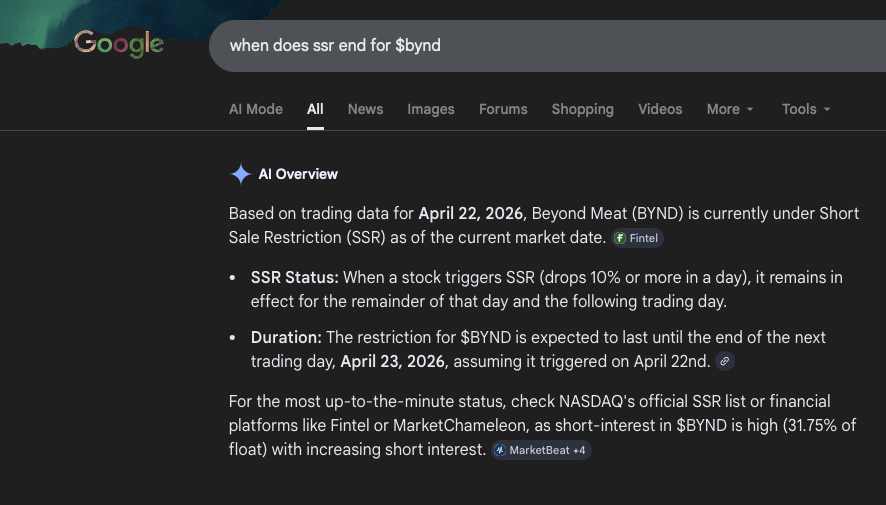The width and height of the screenshot is (886, 505).
Task: Click the AI Overview sparkle icon
Action: point(241,174)
